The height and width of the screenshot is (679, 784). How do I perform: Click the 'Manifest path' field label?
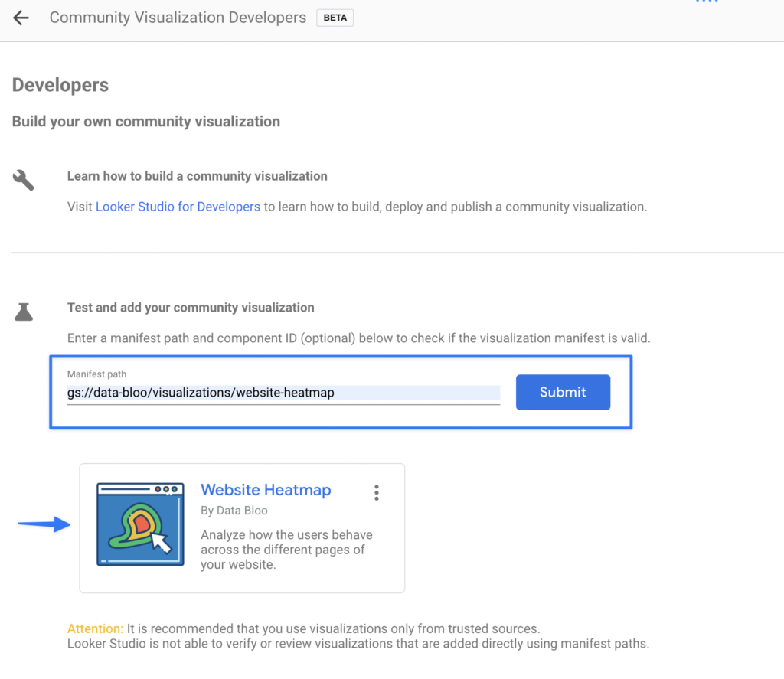point(97,374)
